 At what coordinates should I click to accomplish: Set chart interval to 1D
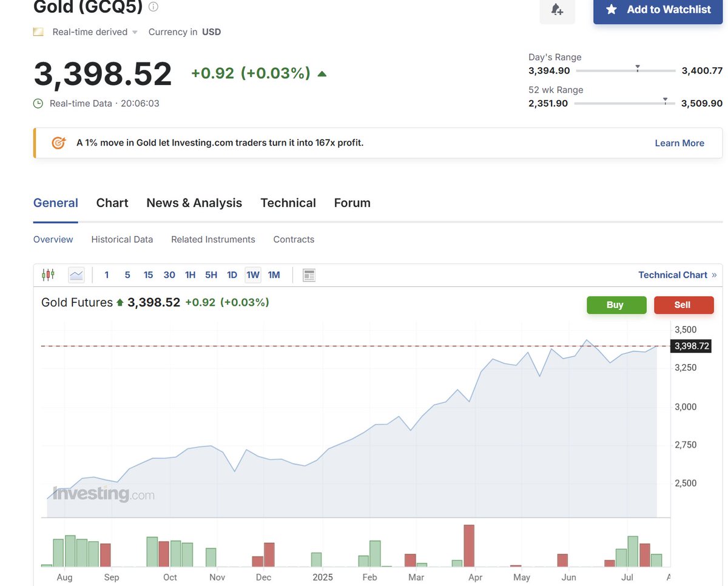click(232, 275)
